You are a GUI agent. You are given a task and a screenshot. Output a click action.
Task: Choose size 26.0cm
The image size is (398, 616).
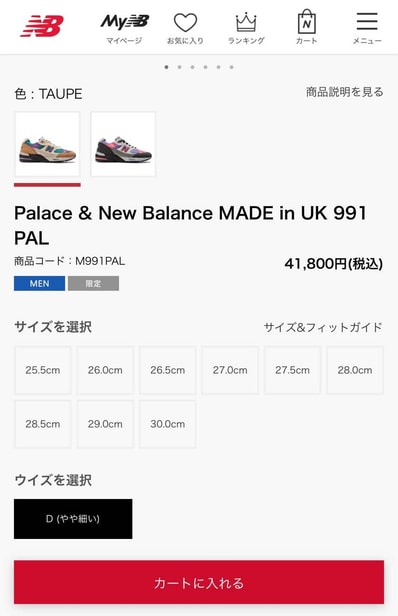[105, 370]
